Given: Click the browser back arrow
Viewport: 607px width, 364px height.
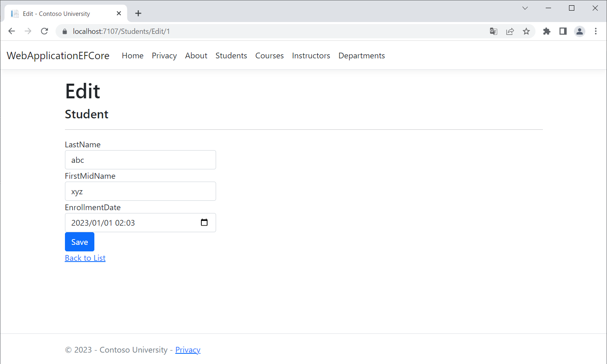Looking at the screenshot, I should [11, 31].
